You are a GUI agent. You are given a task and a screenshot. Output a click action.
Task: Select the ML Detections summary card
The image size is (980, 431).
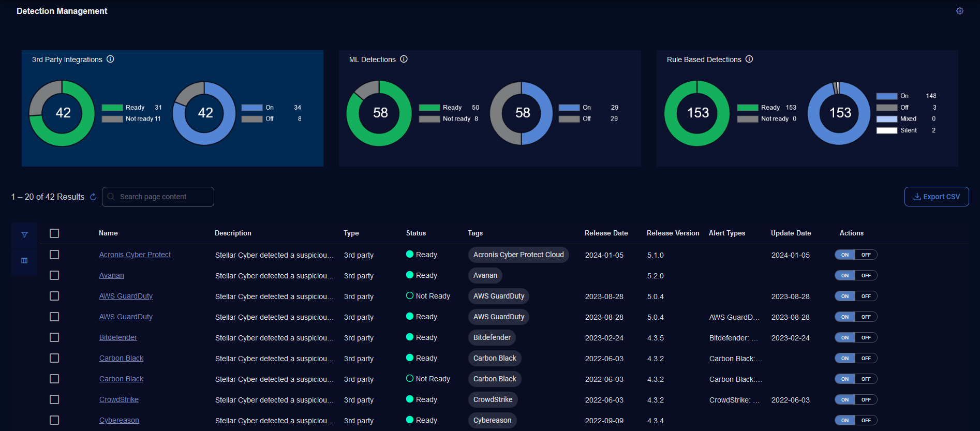[x=489, y=108]
